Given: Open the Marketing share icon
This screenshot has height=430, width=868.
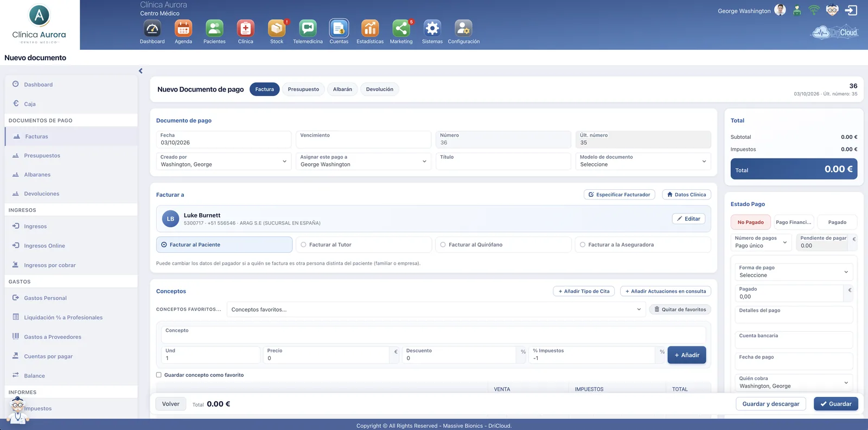Looking at the screenshot, I should coord(401,28).
